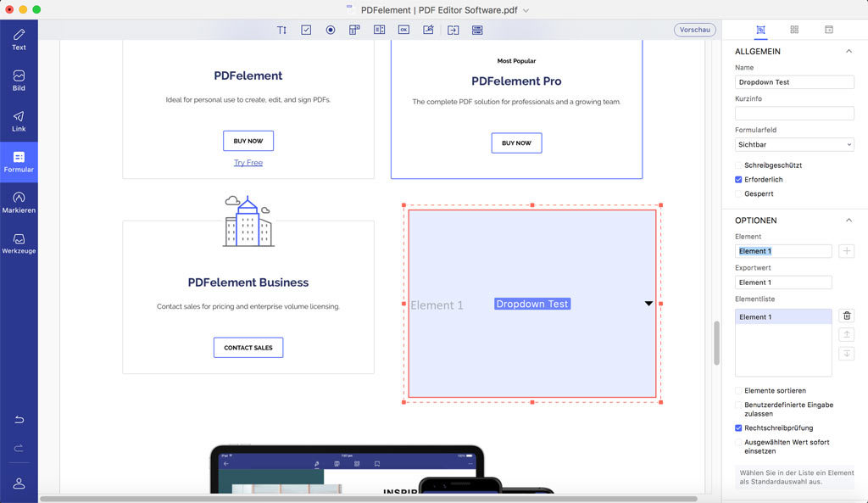The width and height of the screenshot is (868, 503).
Task: Open the Formularfeld Sichtbar dropdown
Action: (794, 144)
